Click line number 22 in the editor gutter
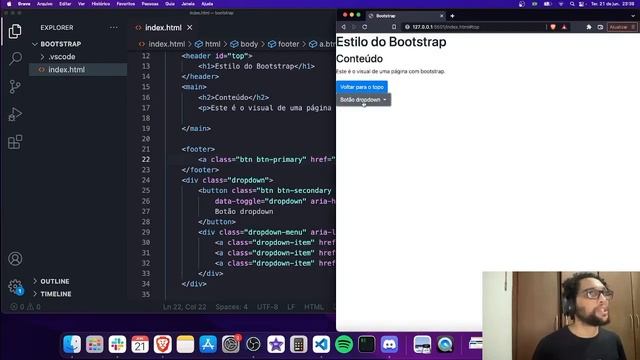 pos(146,160)
